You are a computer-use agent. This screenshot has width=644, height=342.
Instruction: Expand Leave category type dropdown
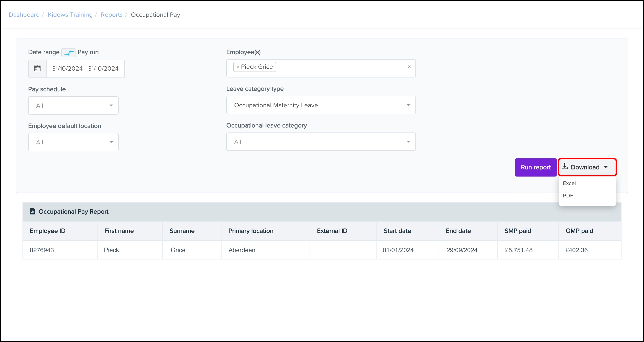click(321, 105)
